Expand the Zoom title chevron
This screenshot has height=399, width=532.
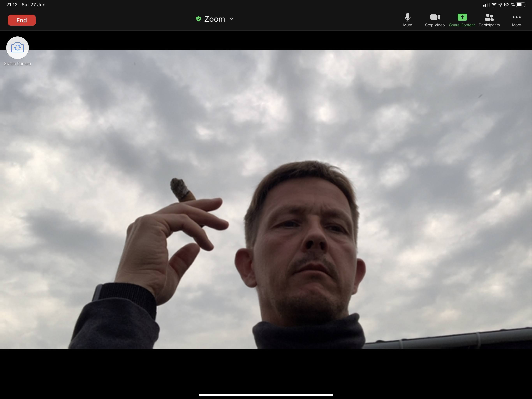pos(232,19)
